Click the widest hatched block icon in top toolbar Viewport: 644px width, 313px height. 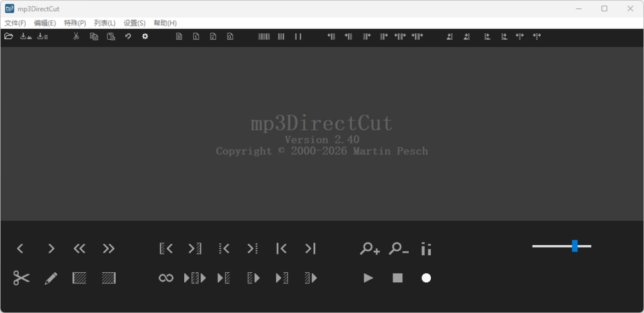pos(264,36)
